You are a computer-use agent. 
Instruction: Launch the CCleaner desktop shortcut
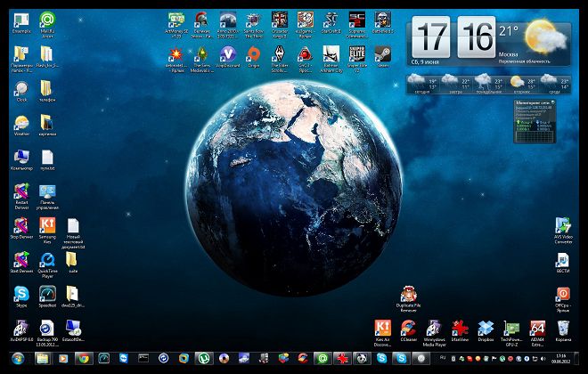coord(408,330)
